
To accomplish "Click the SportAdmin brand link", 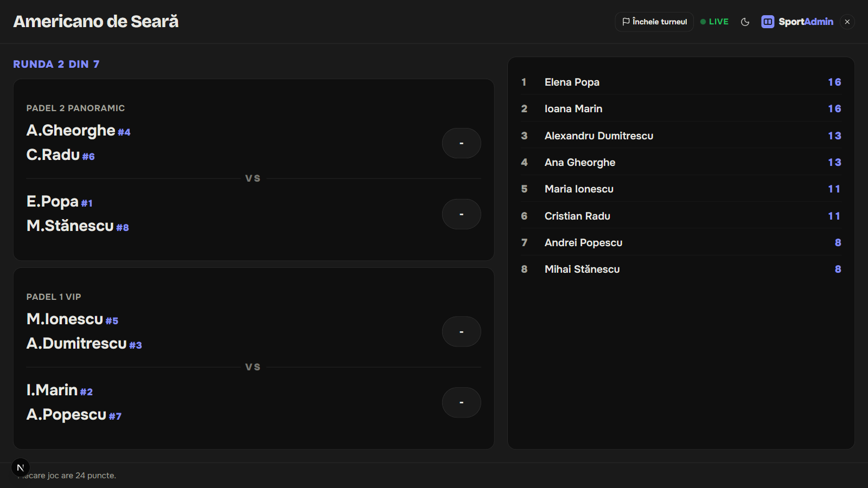I will pyautogui.click(x=797, y=22).
